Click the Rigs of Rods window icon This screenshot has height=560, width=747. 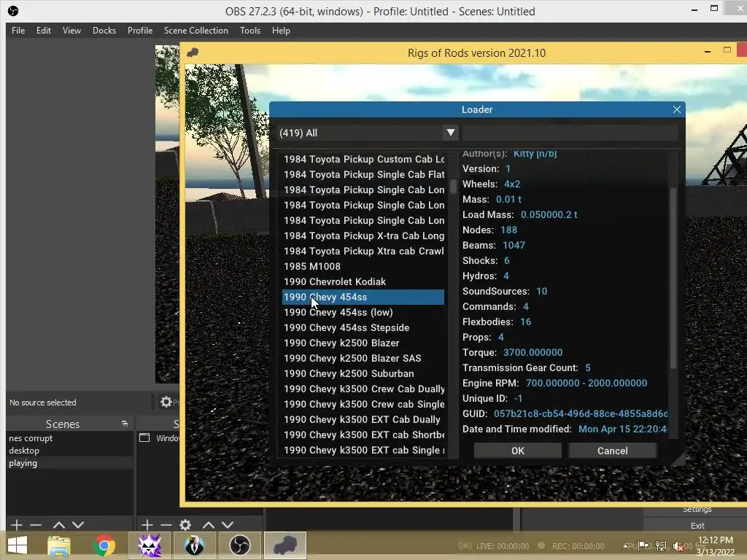[193, 52]
